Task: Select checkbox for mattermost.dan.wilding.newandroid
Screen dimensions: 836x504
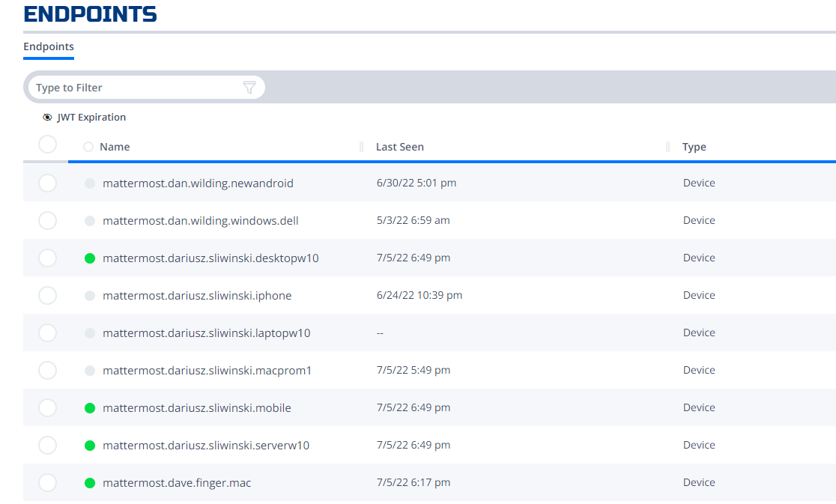Action: tap(47, 183)
